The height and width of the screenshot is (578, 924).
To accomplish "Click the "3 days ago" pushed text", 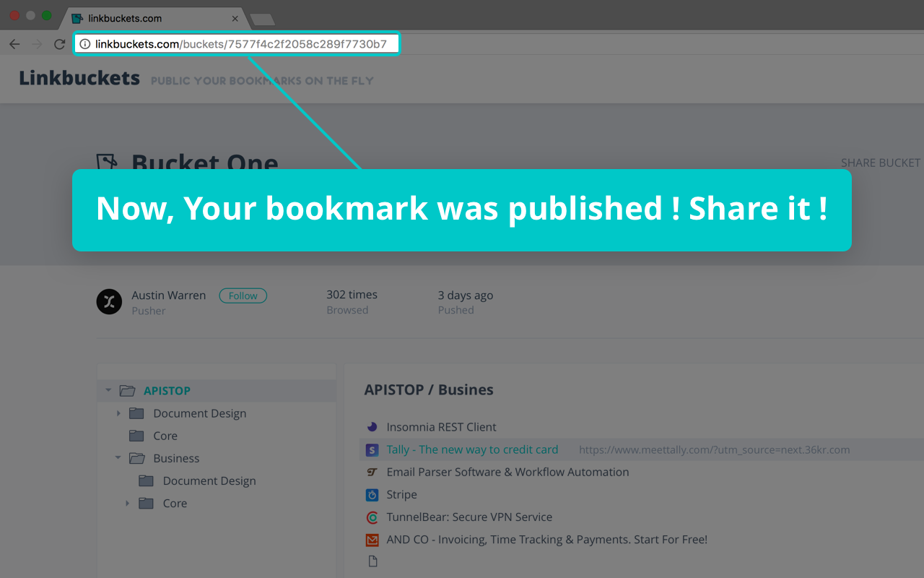I will [466, 295].
